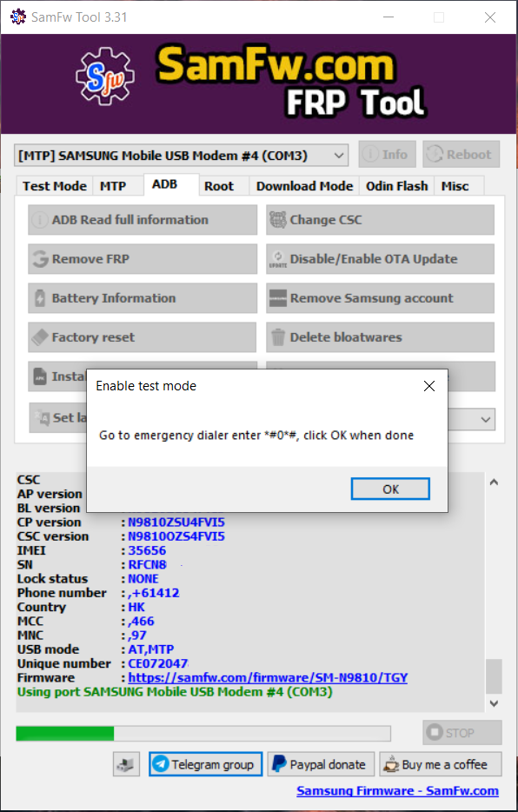This screenshot has height=812, width=518.
Task: Click the Buy me a coffee button
Action: tap(441, 764)
